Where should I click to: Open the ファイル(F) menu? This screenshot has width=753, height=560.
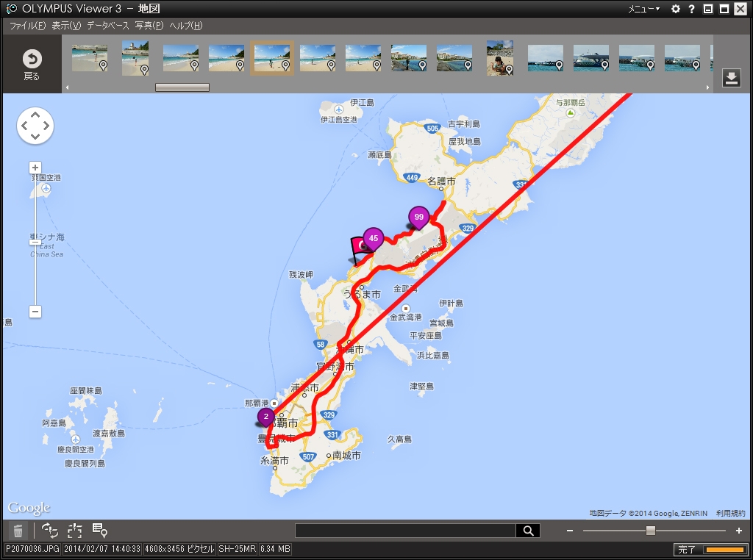click(27, 26)
